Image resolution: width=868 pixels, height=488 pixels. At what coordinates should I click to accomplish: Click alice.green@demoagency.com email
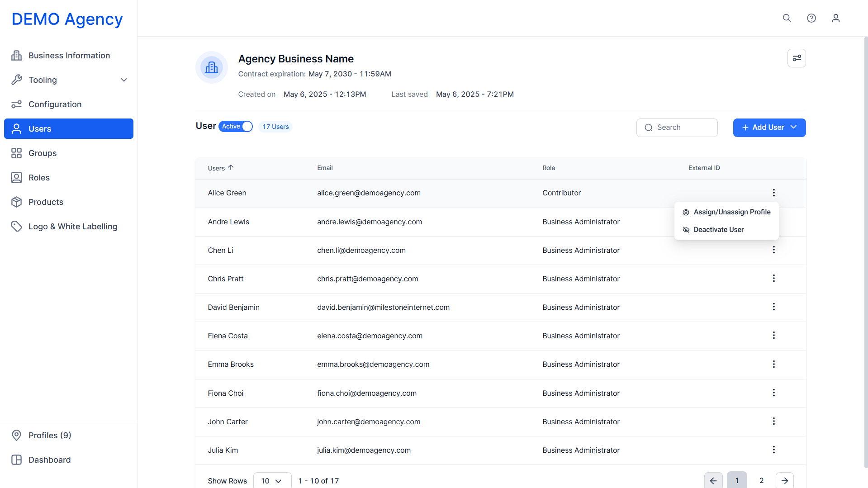pyautogui.click(x=369, y=193)
